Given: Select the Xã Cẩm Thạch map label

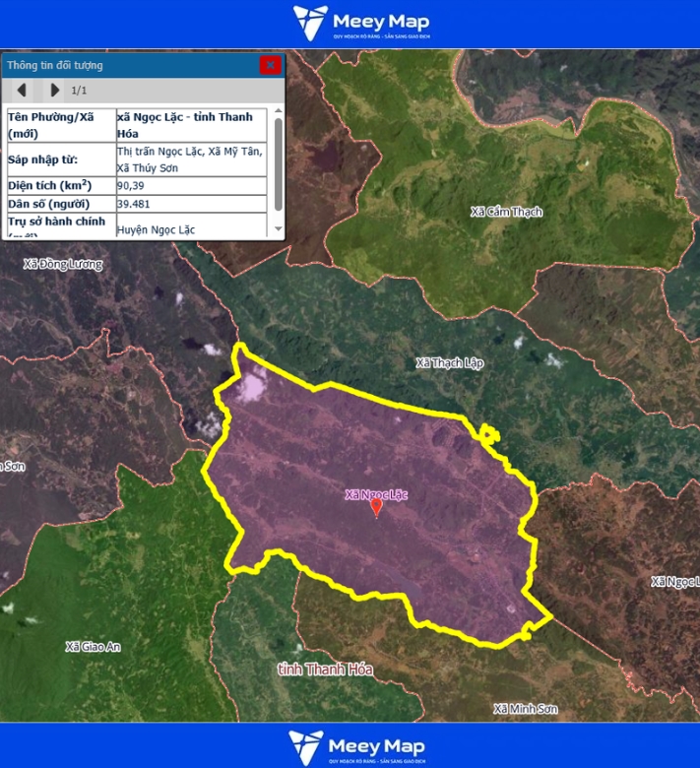Looking at the screenshot, I should 506,212.
